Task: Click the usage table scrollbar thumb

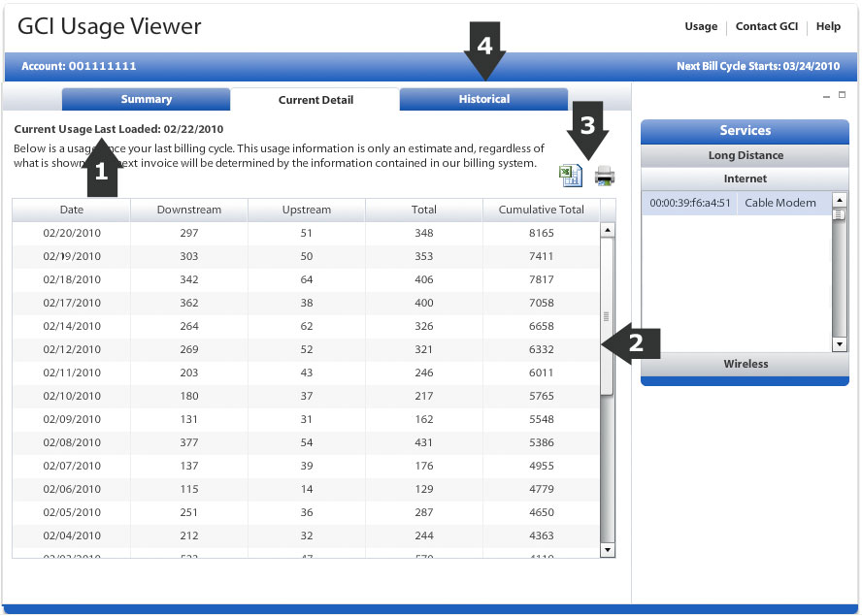Action: [x=607, y=316]
